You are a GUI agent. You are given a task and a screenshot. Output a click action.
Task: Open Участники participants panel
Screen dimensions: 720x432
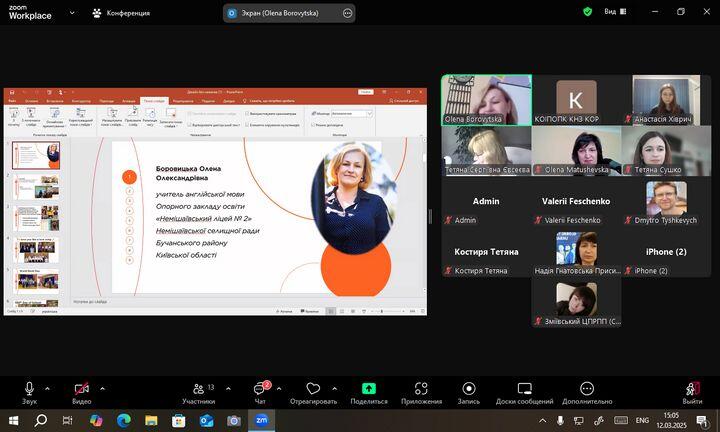point(198,393)
